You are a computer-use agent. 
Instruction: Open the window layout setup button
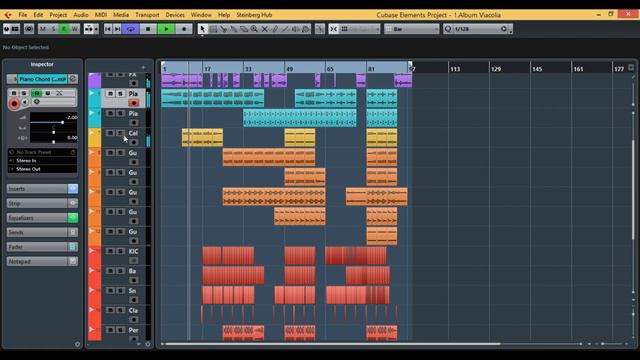15,29
